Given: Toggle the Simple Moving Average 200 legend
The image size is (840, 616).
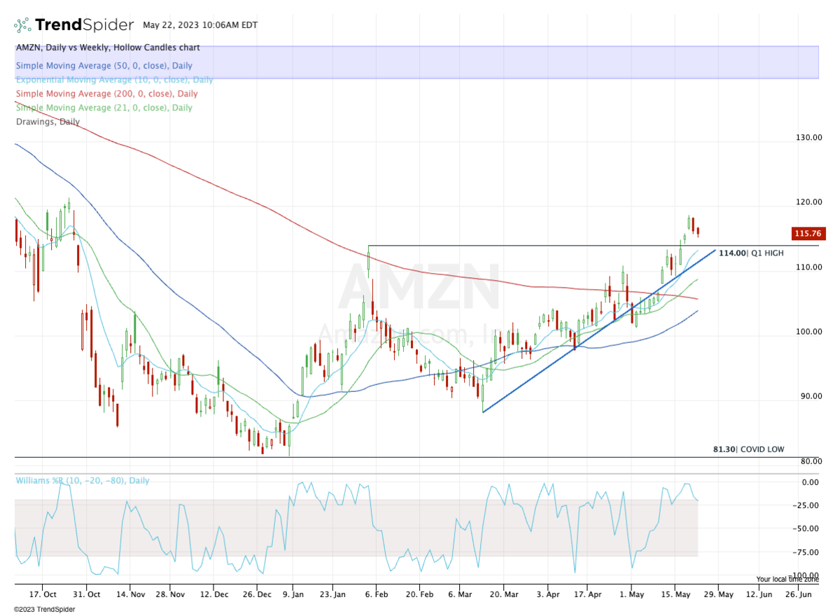Looking at the screenshot, I should pos(106,94).
